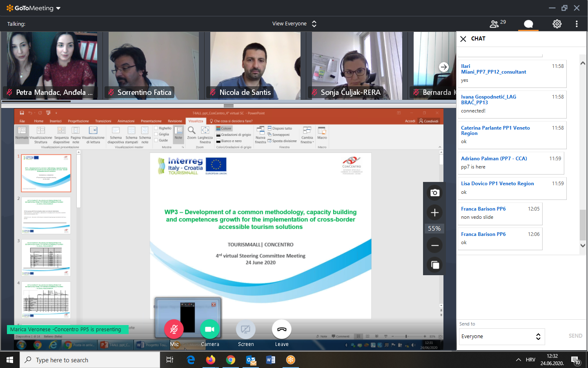The image size is (588, 368).
Task: Zoom out with the minus button
Action: 435,245
